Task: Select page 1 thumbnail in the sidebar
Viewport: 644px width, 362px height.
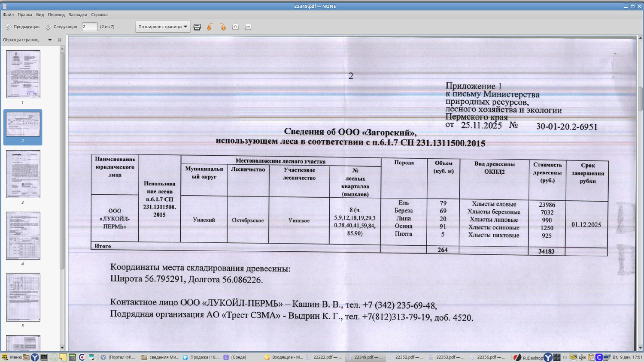Action: [23, 74]
